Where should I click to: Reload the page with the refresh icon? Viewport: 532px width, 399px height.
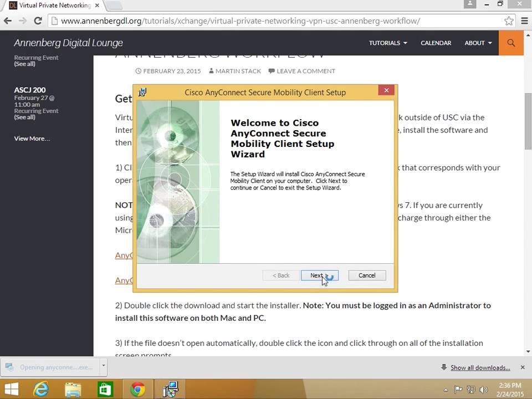click(38, 21)
